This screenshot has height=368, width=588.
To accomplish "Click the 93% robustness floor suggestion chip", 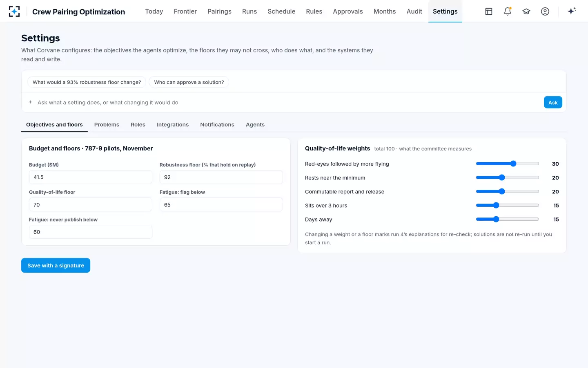I will [87, 82].
